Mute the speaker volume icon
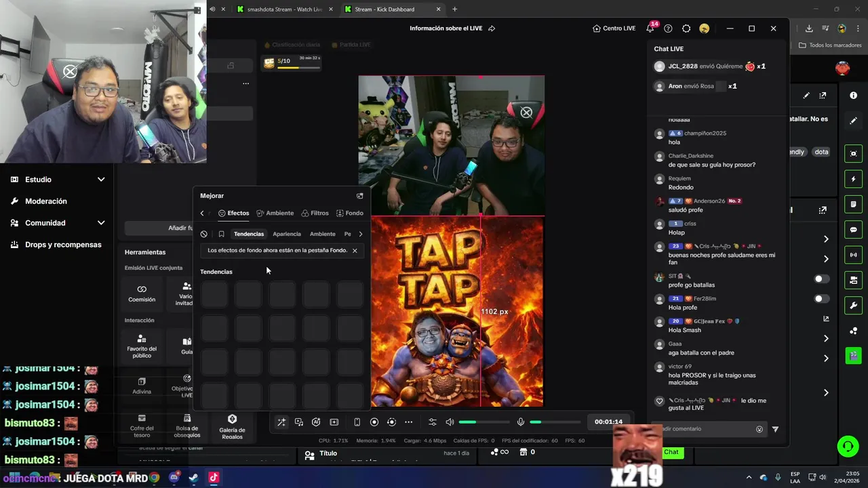This screenshot has height=488, width=868. pyautogui.click(x=450, y=422)
